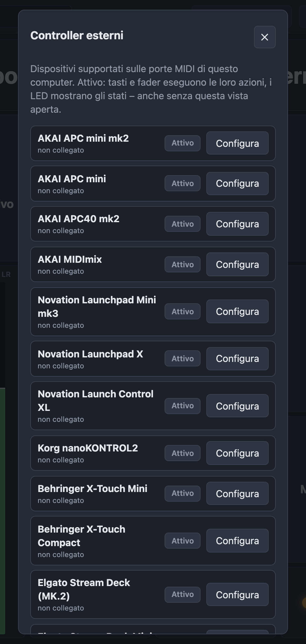Configure the Novation Launchpad X
This screenshot has width=306, height=644.
(x=237, y=358)
